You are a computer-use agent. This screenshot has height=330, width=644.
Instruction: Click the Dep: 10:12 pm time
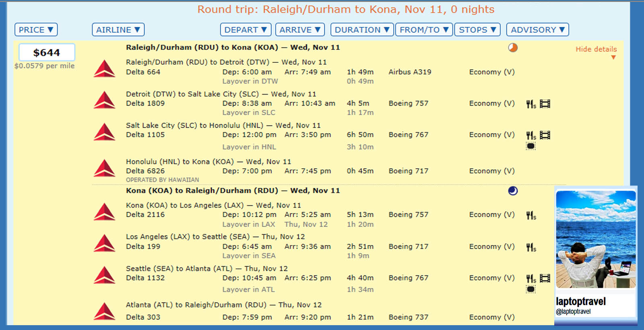click(x=250, y=215)
